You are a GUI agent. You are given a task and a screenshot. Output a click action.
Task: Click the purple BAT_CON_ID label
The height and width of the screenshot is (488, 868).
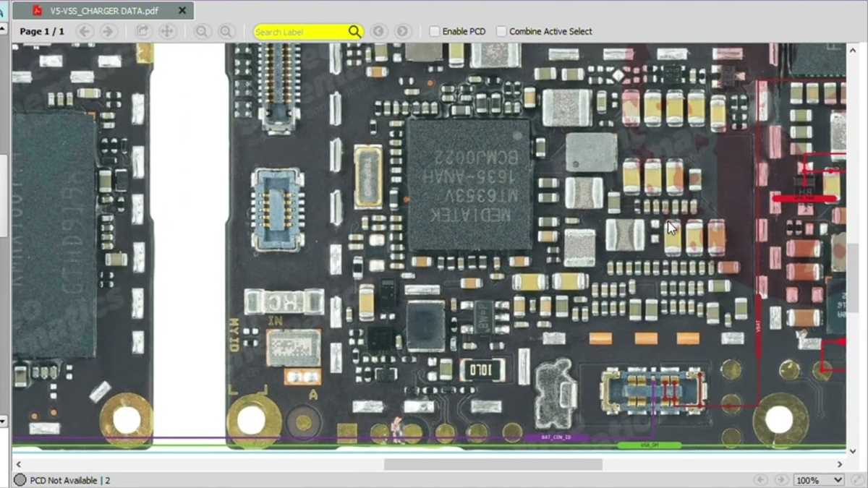point(556,437)
